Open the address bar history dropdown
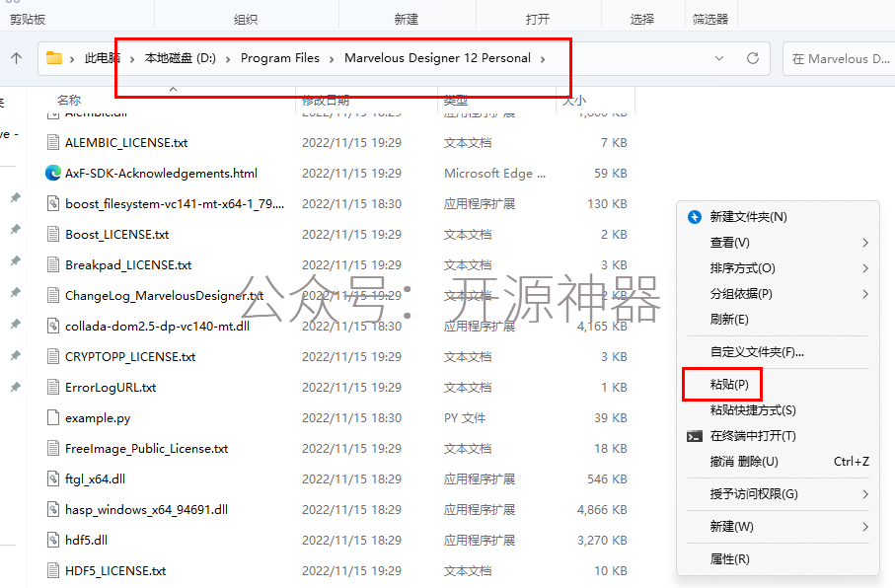 coord(719,58)
